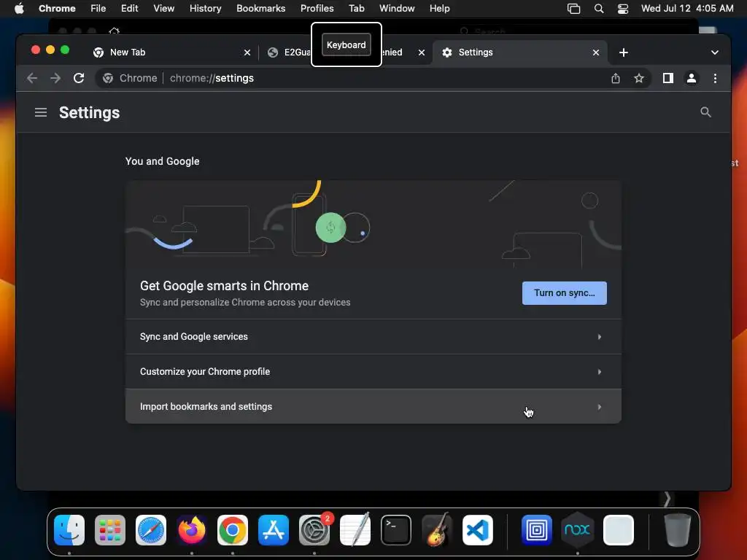This screenshot has width=747, height=560.
Task: Open the Profiles menu
Action: (317, 8)
